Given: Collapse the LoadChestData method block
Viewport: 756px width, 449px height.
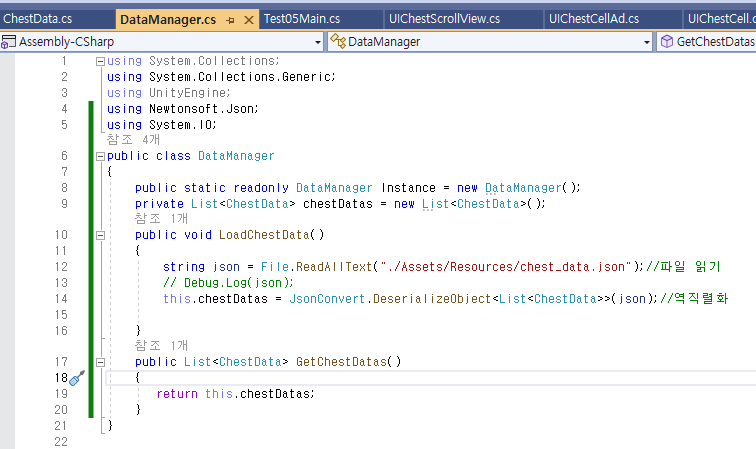Looking at the screenshot, I should [100, 235].
